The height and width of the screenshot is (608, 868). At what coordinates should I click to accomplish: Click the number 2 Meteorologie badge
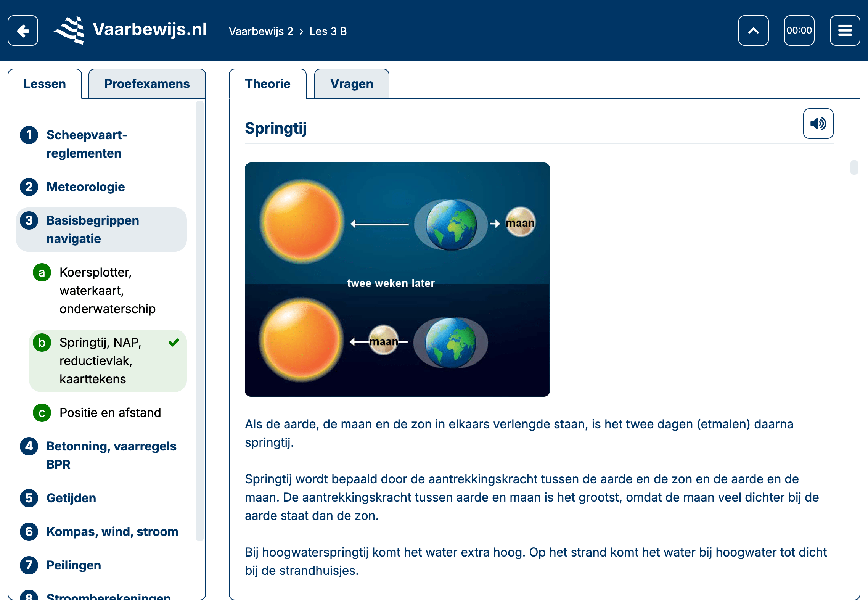[x=29, y=187]
